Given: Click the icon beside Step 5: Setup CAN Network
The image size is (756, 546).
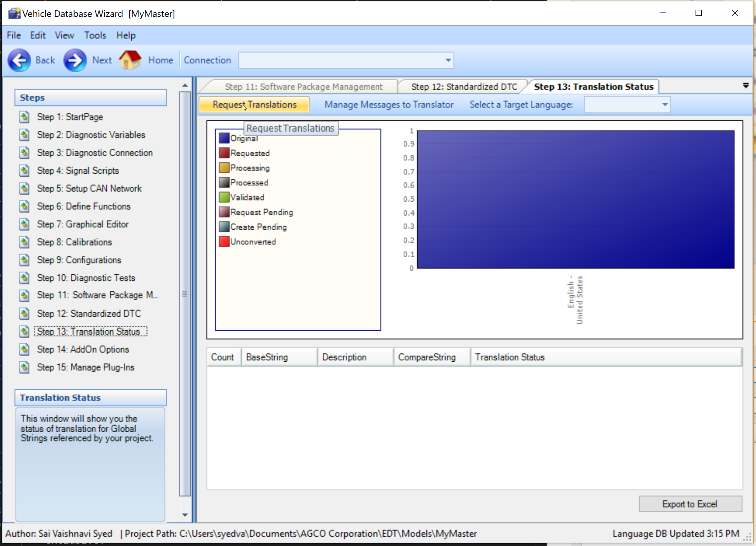Looking at the screenshot, I should point(24,188).
